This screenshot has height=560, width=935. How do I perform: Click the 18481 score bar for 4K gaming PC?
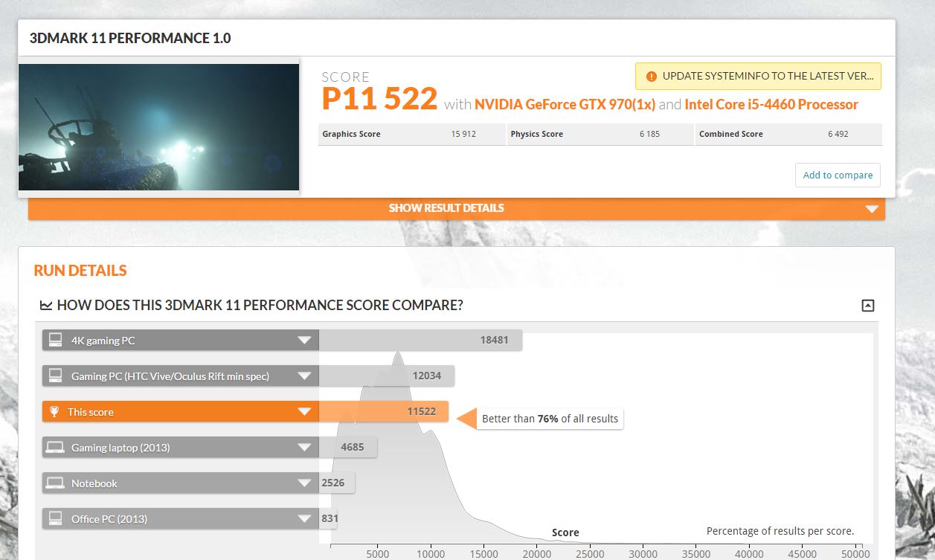[x=420, y=341]
